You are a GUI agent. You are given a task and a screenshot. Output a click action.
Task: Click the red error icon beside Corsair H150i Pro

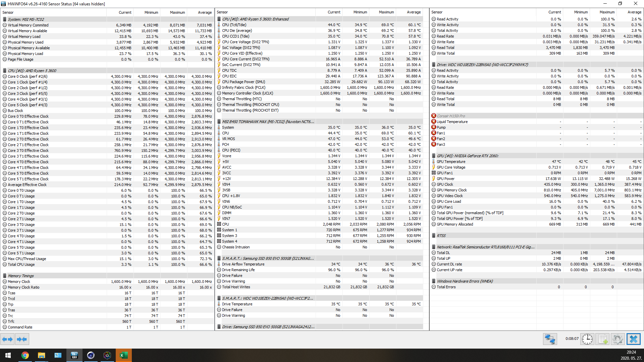pos(434,116)
